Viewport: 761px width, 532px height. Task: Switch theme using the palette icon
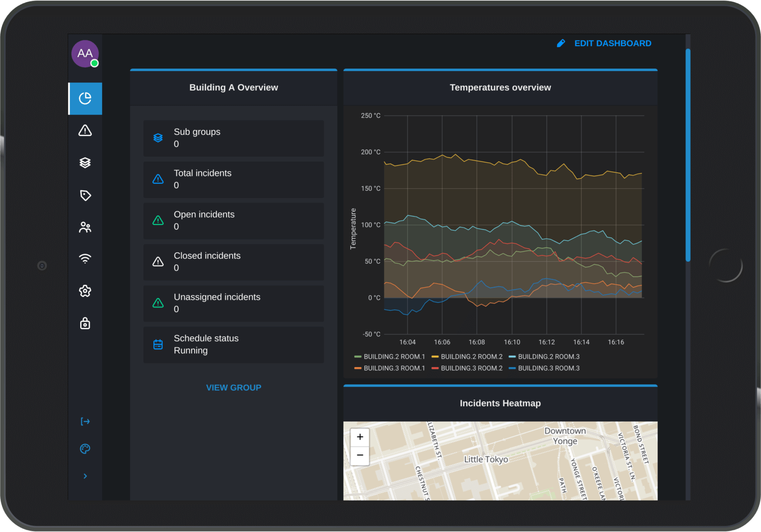[85, 448]
